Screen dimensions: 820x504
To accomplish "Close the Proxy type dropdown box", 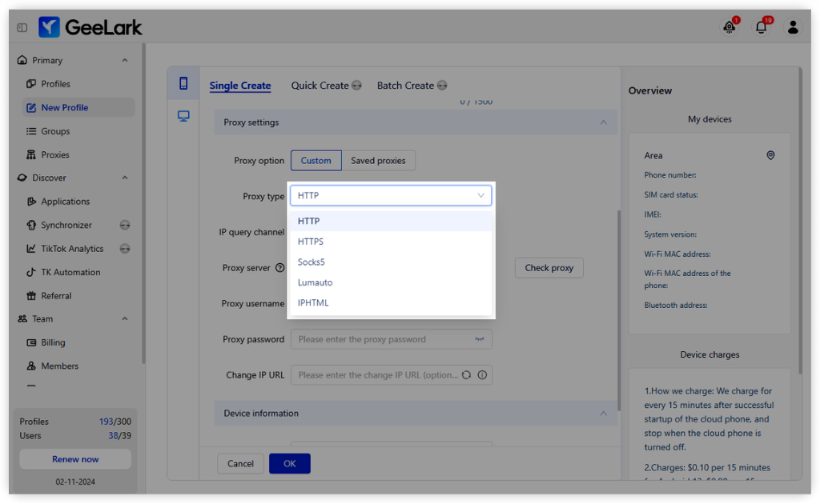I will (x=391, y=195).
